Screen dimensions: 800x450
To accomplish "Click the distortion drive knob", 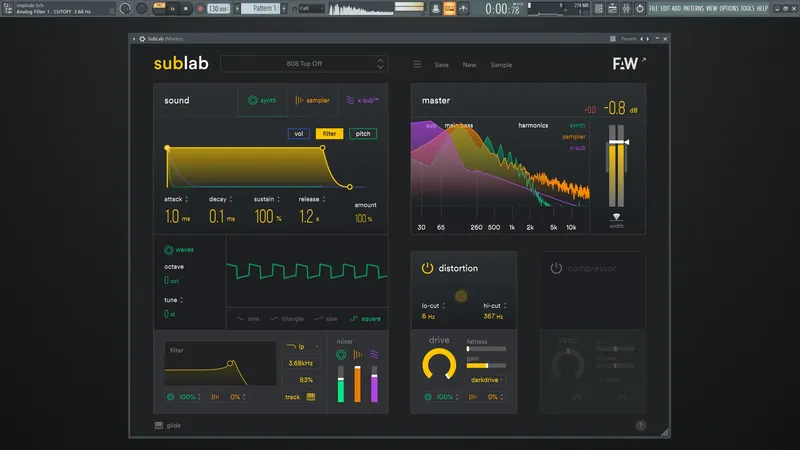I will click(x=439, y=364).
